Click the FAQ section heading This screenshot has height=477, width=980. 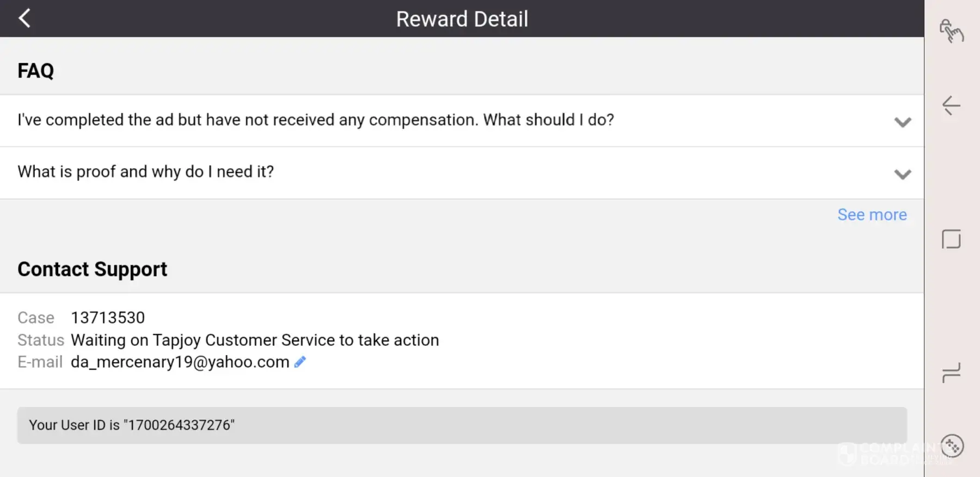36,71
